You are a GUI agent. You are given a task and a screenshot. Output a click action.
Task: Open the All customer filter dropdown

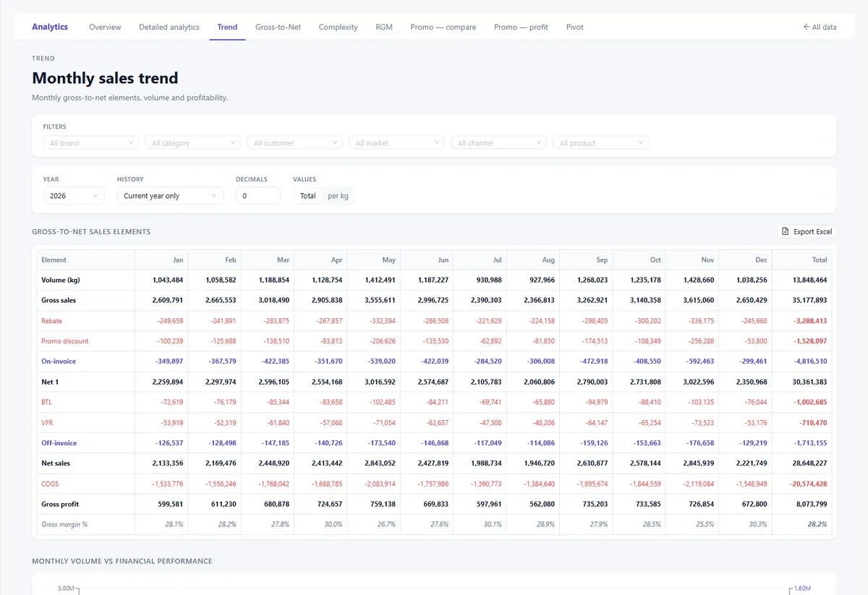294,143
